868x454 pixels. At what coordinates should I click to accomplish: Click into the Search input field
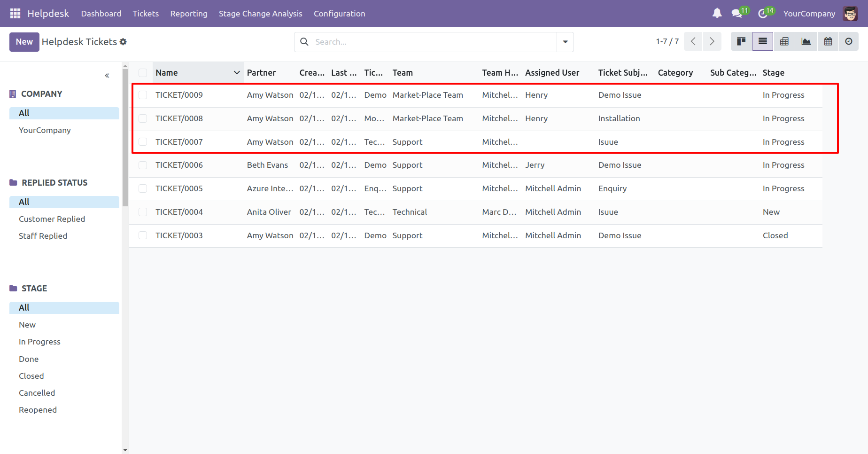coord(434,42)
